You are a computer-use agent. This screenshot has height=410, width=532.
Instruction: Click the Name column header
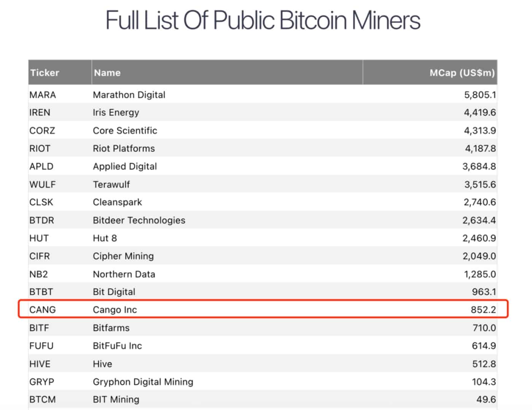pos(107,73)
